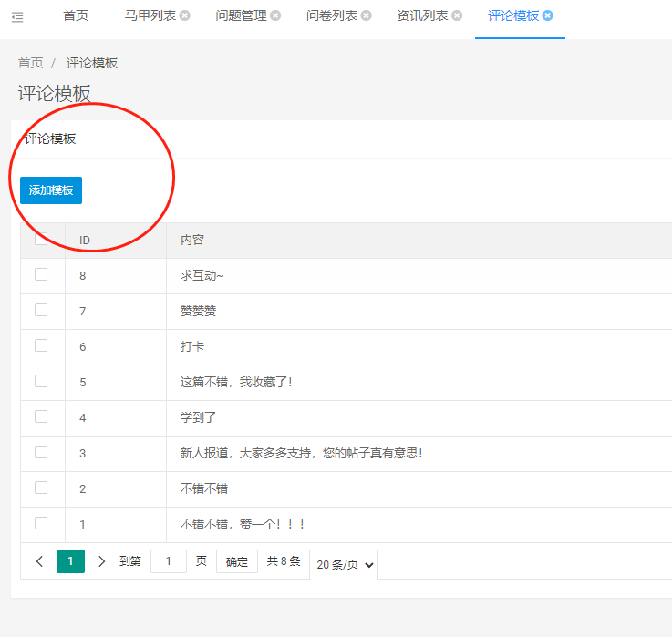Focus the page jump input field

click(169, 561)
